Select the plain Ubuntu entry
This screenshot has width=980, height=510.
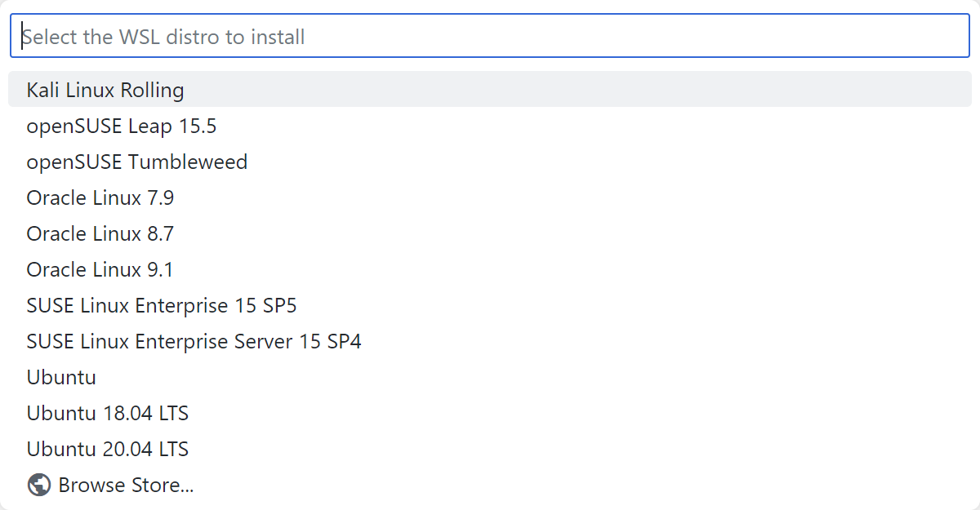[62, 377]
